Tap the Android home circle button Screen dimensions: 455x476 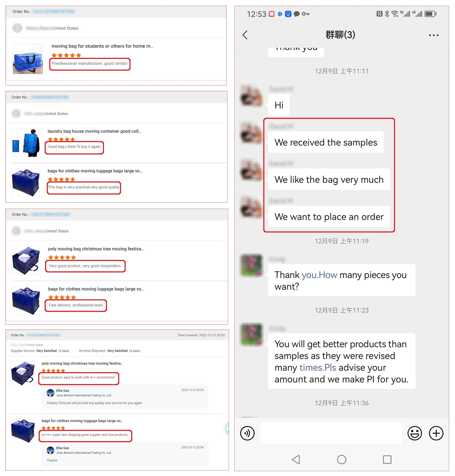pos(342,459)
